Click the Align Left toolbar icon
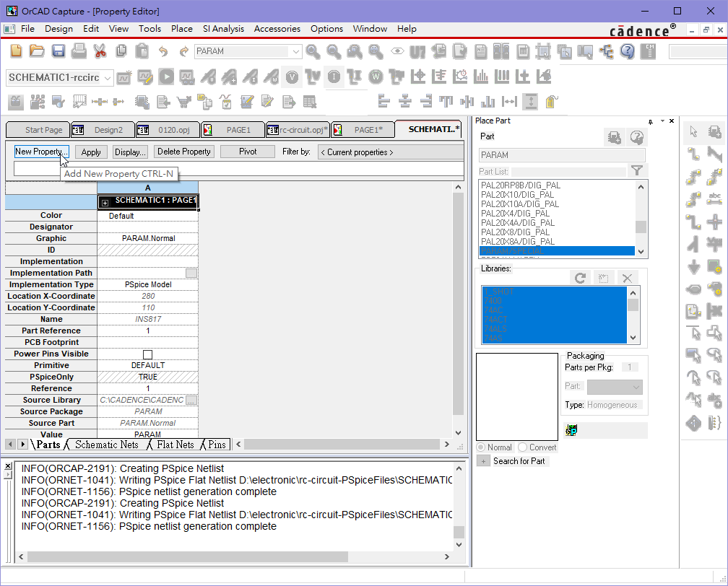 pos(384,101)
